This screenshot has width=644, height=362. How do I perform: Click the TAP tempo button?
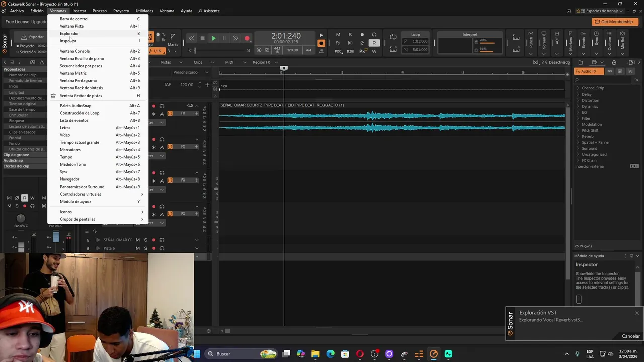(168, 84)
